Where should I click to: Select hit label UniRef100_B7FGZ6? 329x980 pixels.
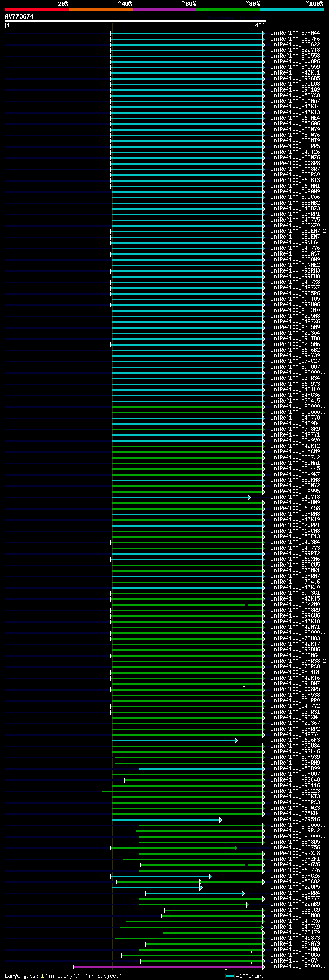click(295, 876)
